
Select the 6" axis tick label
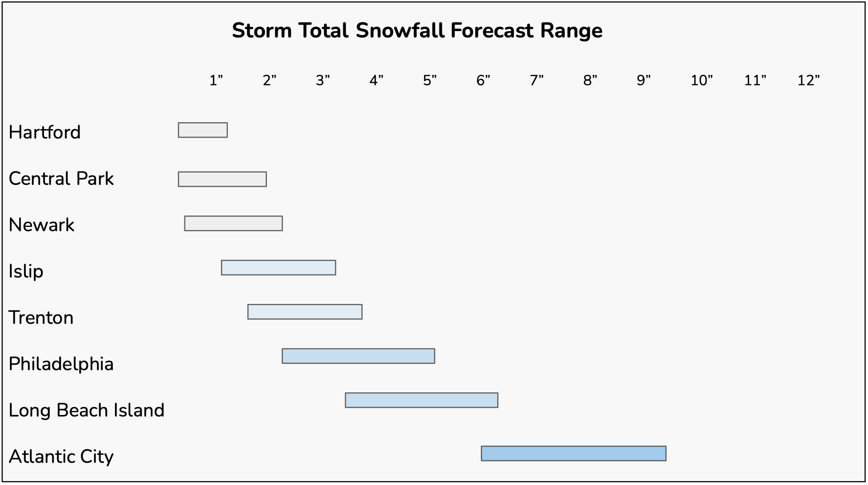coord(483,80)
